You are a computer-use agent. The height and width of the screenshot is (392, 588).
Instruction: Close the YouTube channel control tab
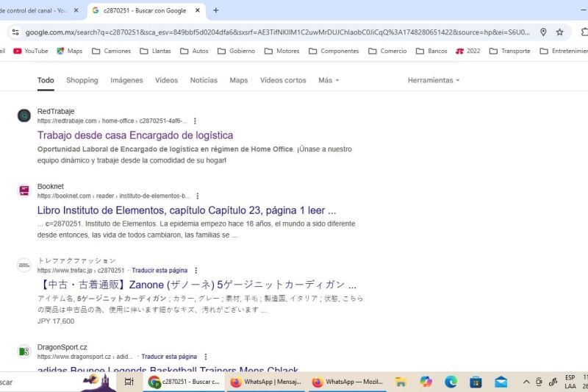click(x=76, y=10)
